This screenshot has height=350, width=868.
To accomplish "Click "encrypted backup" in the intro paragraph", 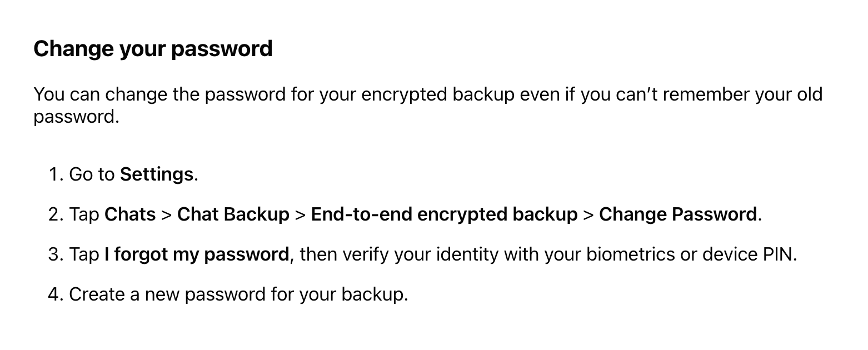I will pos(438,94).
